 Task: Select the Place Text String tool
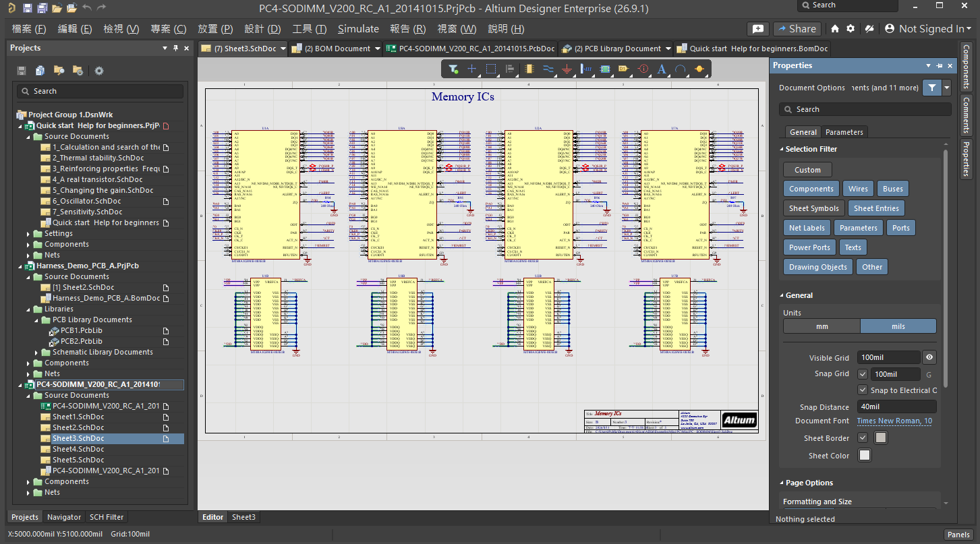662,69
